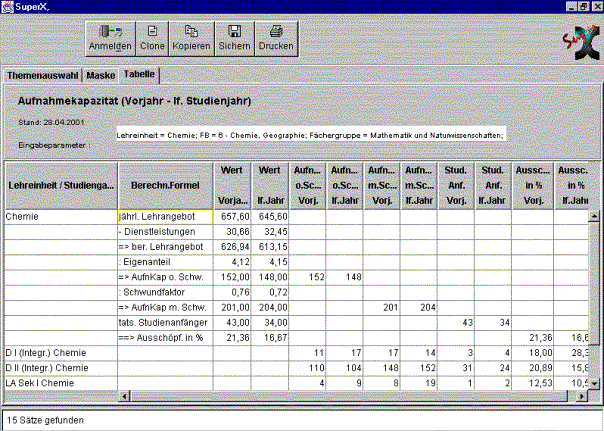Screen dimensions: 604x431
Task: Sort by Lehreinheit / Studiengang column header
Action: [x=61, y=185]
